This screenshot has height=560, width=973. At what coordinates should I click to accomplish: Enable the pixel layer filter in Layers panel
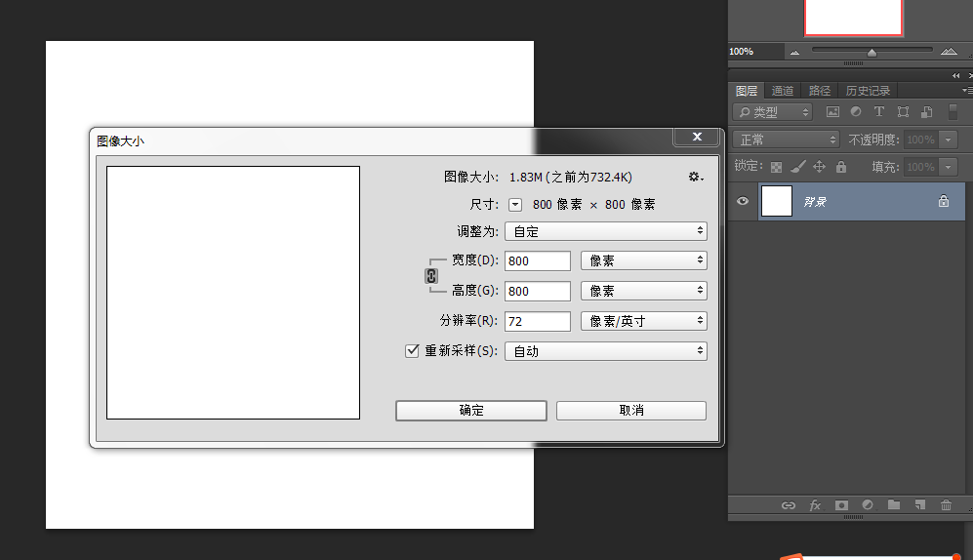(x=832, y=112)
